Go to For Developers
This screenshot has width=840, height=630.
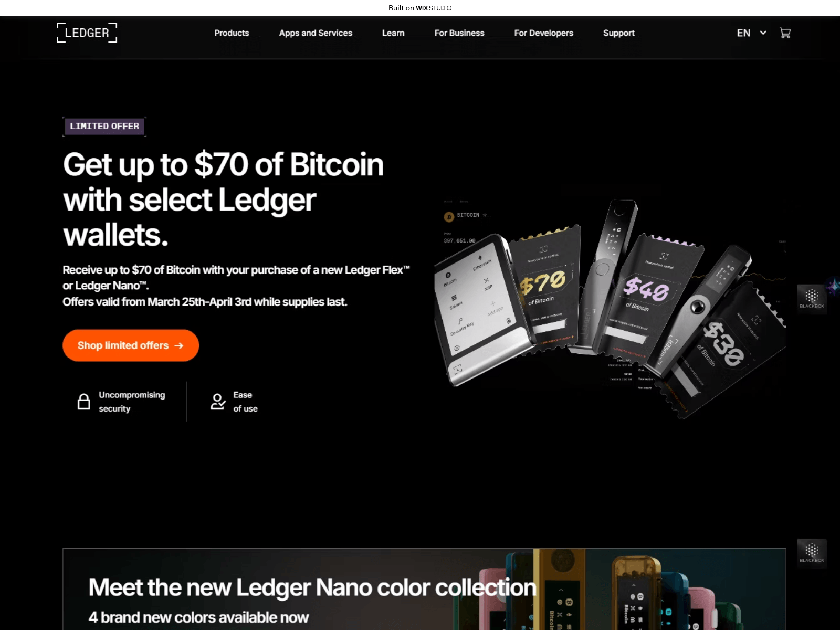point(544,33)
